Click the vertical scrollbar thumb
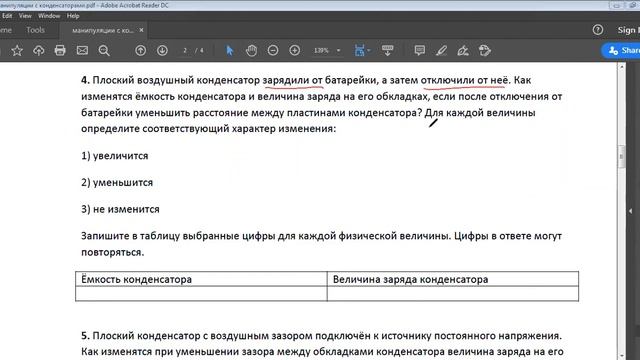Viewport: 640px width, 360px height. (622, 156)
